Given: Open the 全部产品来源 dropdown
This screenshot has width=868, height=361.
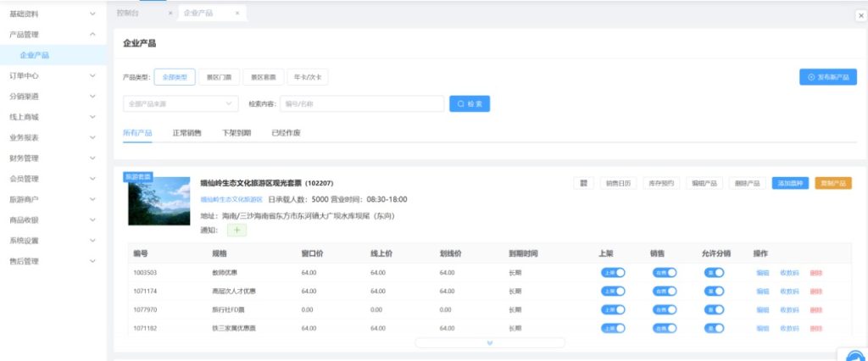Looking at the screenshot, I should tap(181, 103).
